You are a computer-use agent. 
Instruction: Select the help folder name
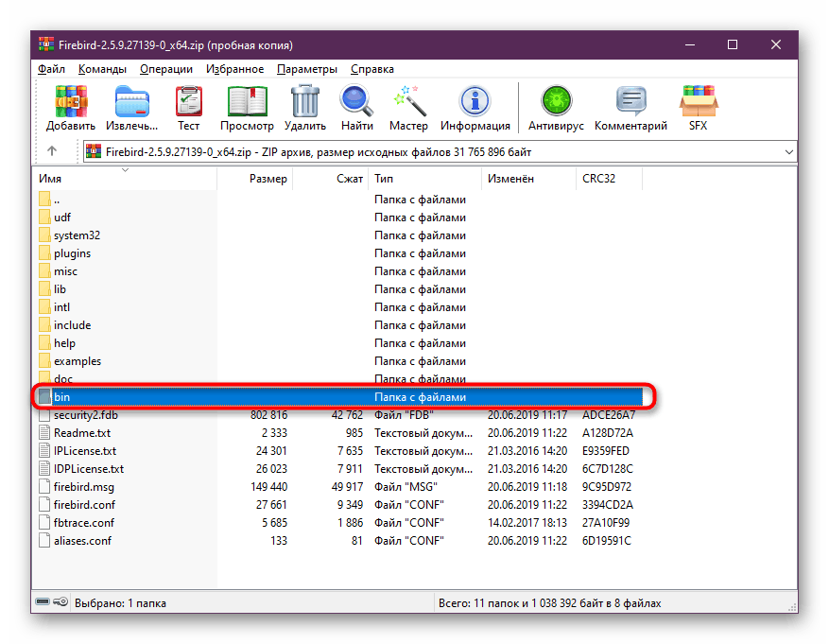click(64, 343)
